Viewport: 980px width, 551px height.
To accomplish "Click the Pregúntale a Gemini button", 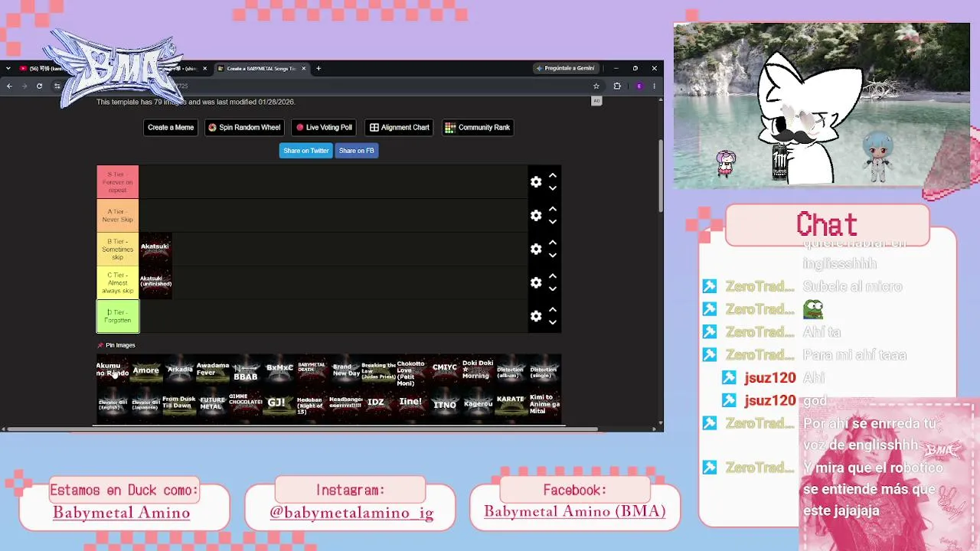I will point(566,68).
